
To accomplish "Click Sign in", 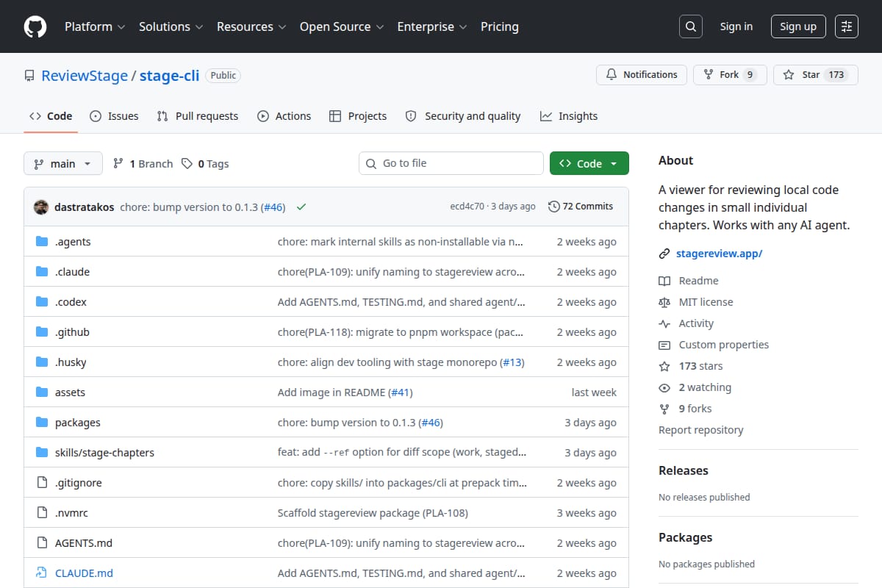I will (736, 26).
